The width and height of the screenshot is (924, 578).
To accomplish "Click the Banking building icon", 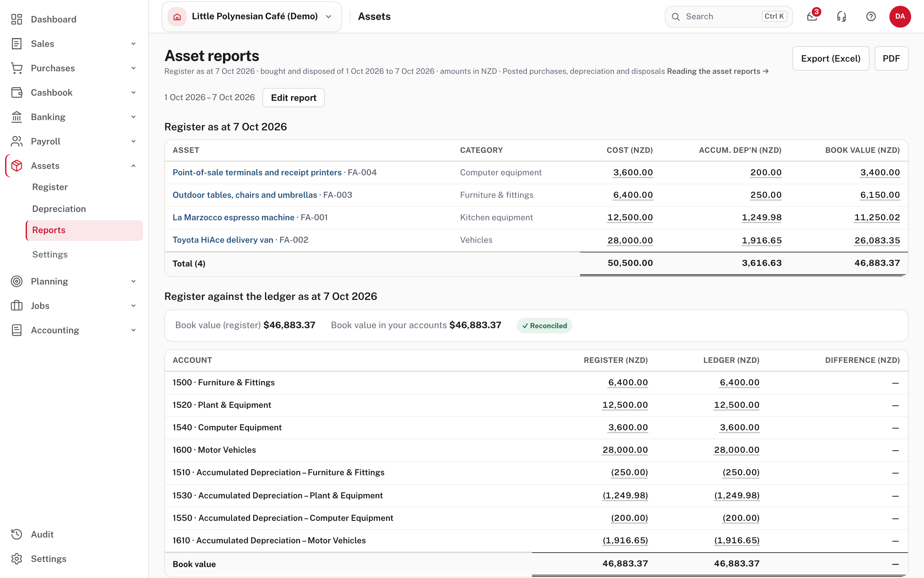I will click(x=16, y=117).
